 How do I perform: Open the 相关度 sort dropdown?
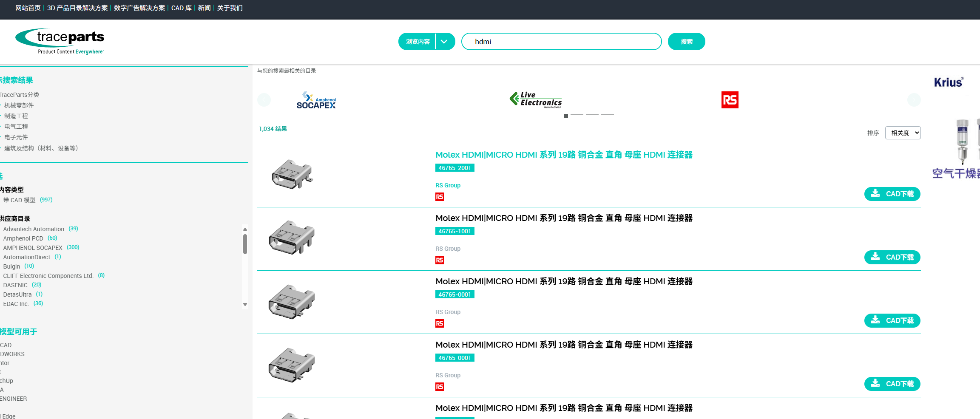pyautogui.click(x=903, y=133)
